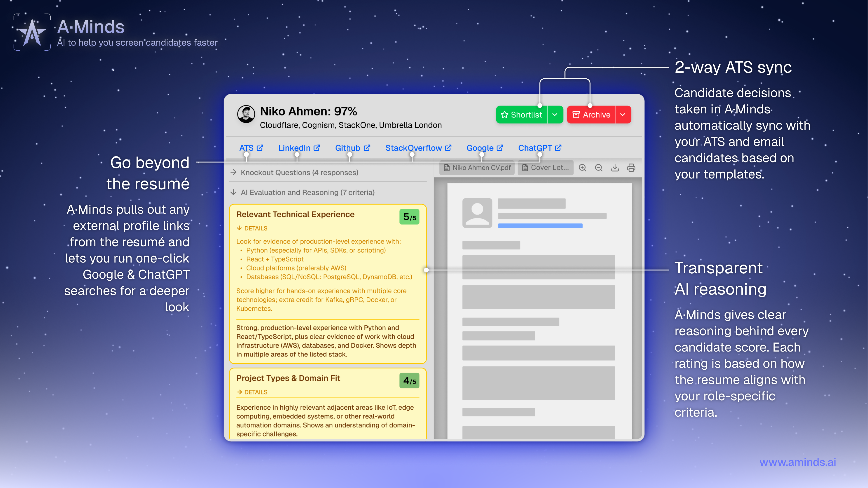Viewport: 868px width, 488px height.
Task: Click the print document icon
Action: (631, 168)
